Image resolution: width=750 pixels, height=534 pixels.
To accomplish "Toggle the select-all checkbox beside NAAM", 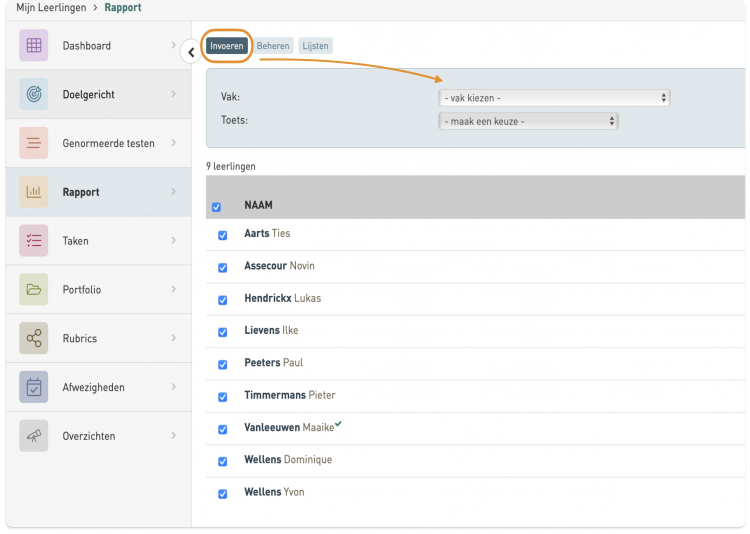I will 216,208.
